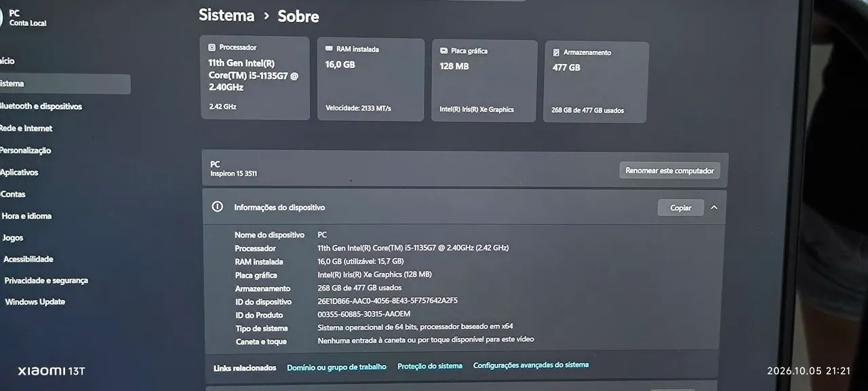Image resolution: width=868 pixels, height=391 pixels.
Task: Click Conta Local account label
Action: 28,23
